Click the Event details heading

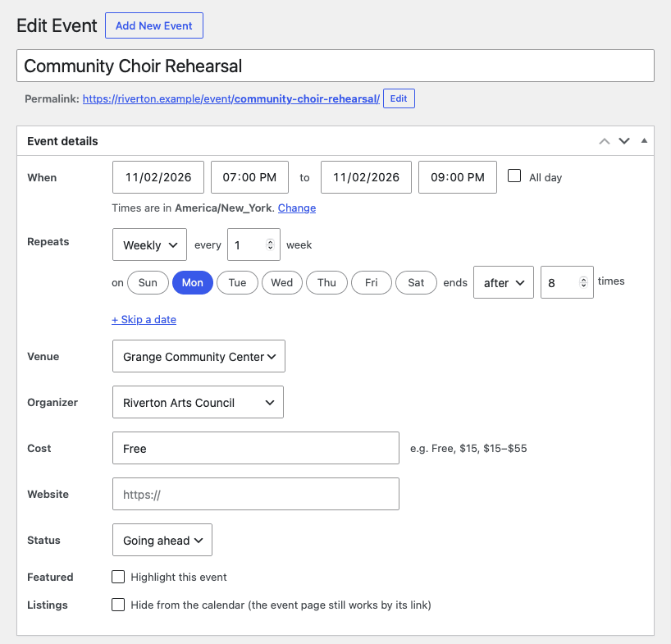(62, 141)
